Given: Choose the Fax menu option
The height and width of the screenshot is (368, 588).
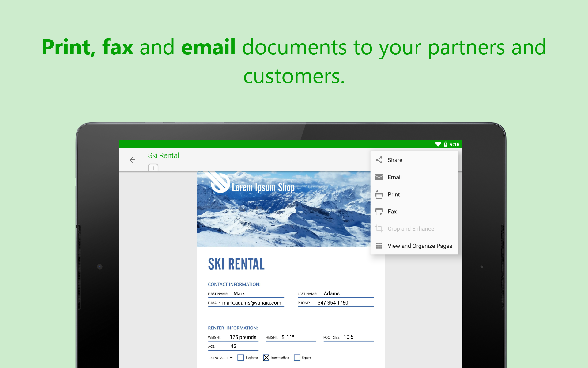Looking at the screenshot, I should [x=414, y=211].
